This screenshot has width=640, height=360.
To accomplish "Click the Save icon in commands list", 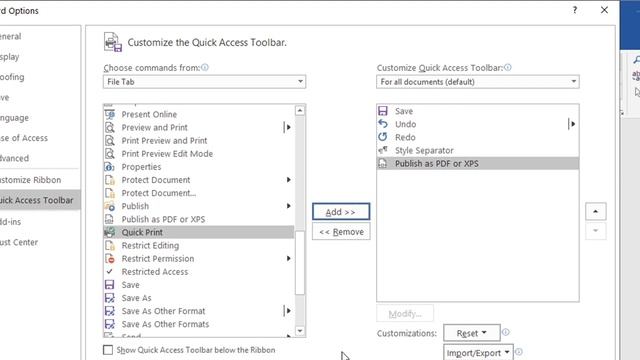I will 110,284.
